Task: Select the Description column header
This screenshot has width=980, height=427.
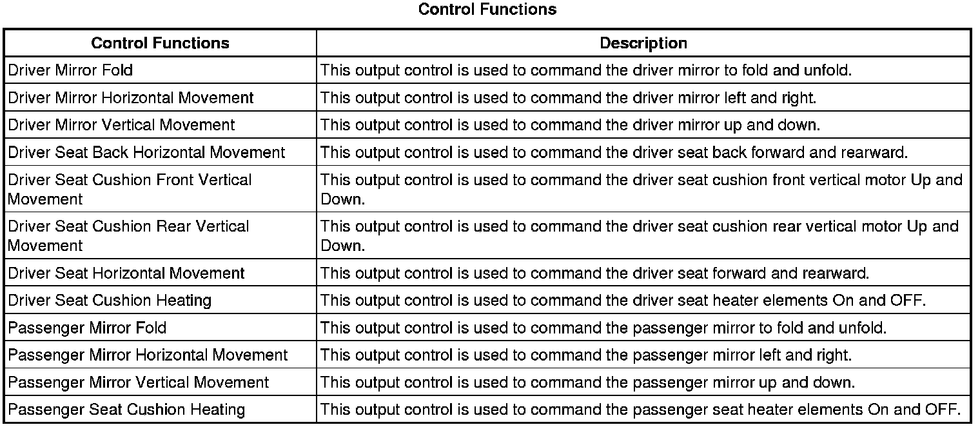Action: point(643,43)
